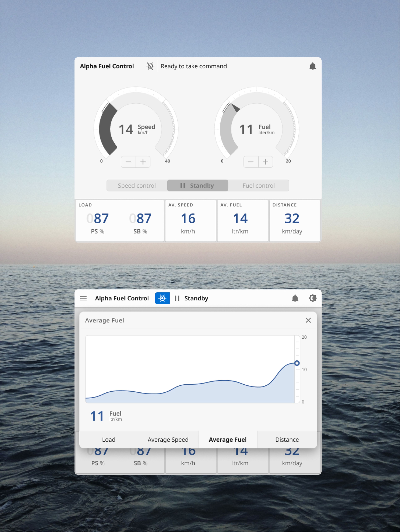Click the crossed-out helm icon in top panel
Viewport: 400px width, 532px height.
pyautogui.click(x=150, y=66)
